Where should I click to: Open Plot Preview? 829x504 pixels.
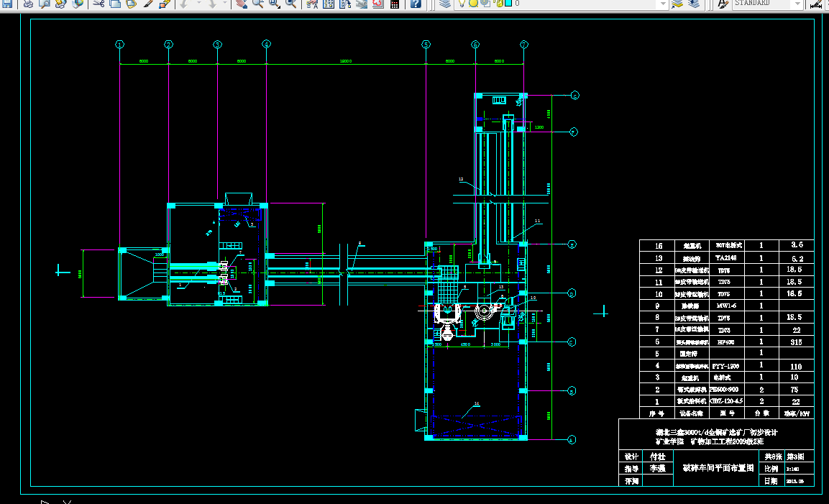point(45,4)
